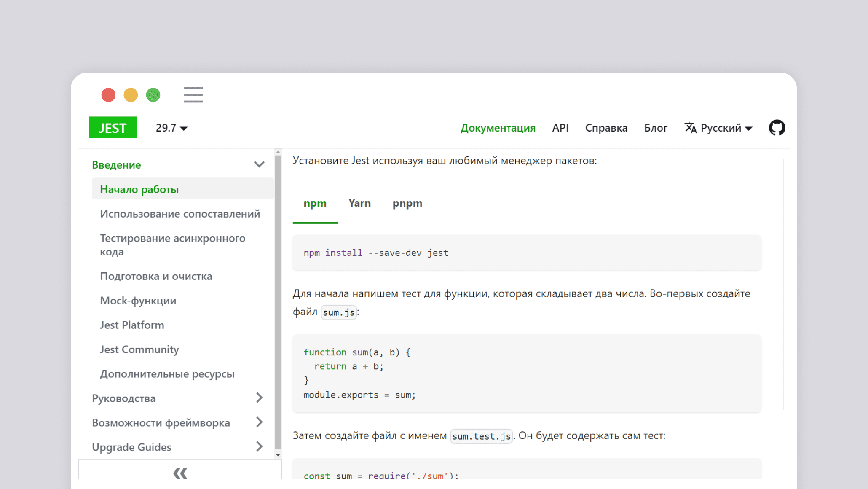Click the Jest logo

pyautogui.click(x=113, y=128)
